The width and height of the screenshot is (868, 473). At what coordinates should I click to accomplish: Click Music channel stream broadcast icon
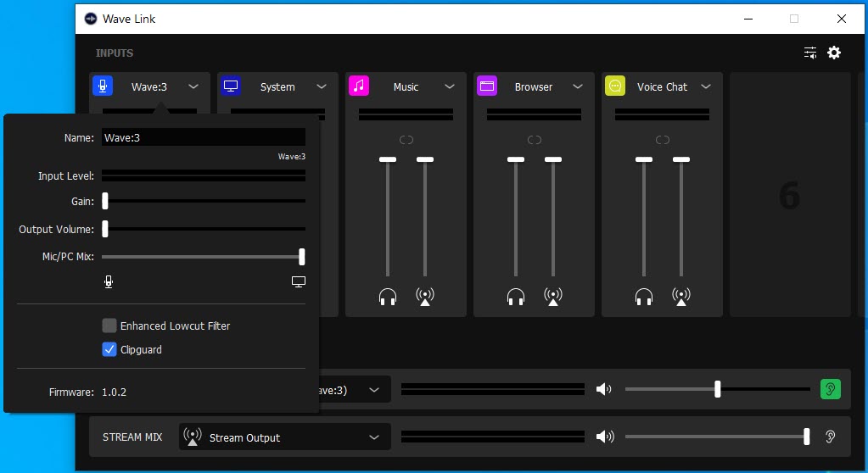click(425, 297)
